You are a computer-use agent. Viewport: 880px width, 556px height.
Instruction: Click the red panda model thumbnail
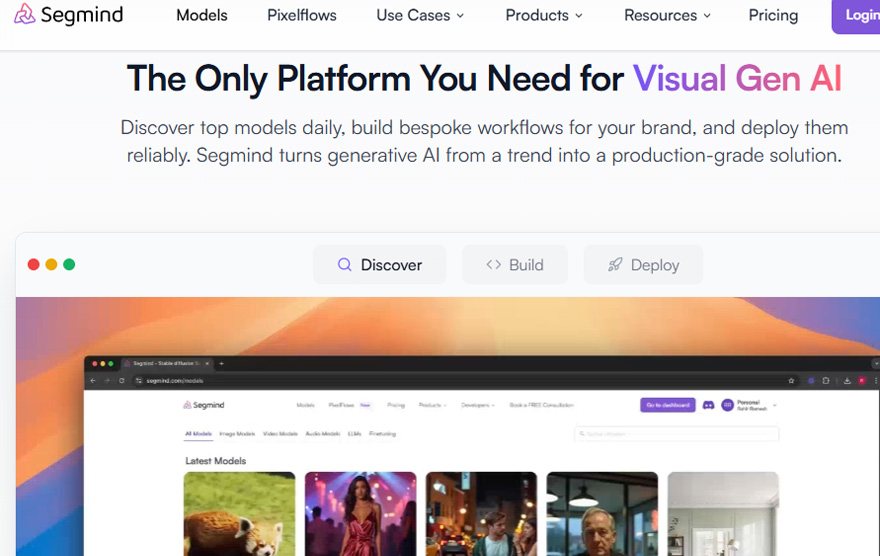239,513
